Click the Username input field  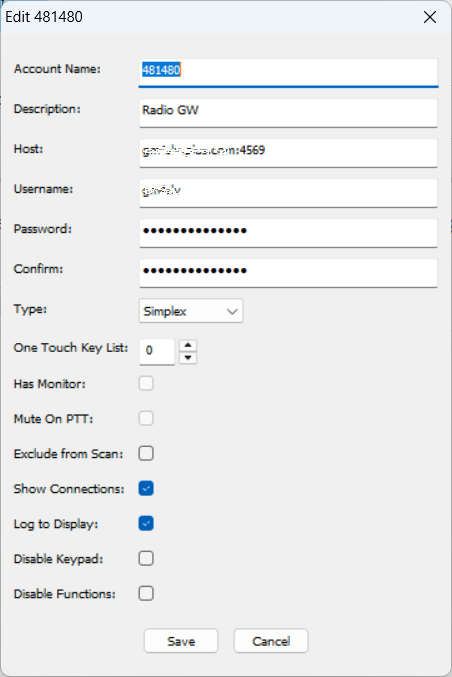point(288,193)
